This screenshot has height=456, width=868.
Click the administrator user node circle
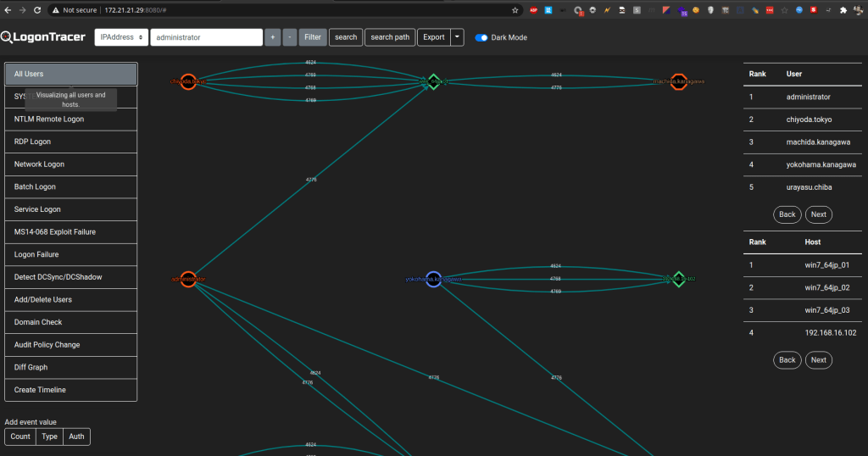pyautogui.click(x=188, y=279)
